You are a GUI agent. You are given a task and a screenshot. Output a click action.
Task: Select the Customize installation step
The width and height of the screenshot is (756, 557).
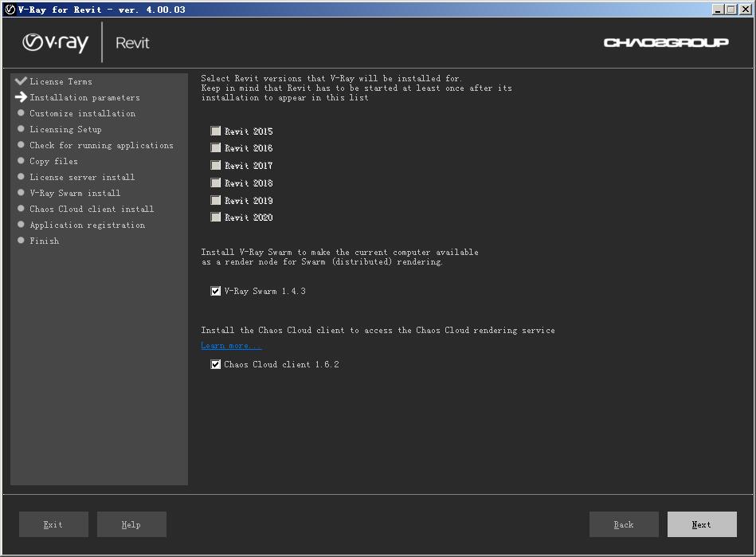(x=82, y=113)
